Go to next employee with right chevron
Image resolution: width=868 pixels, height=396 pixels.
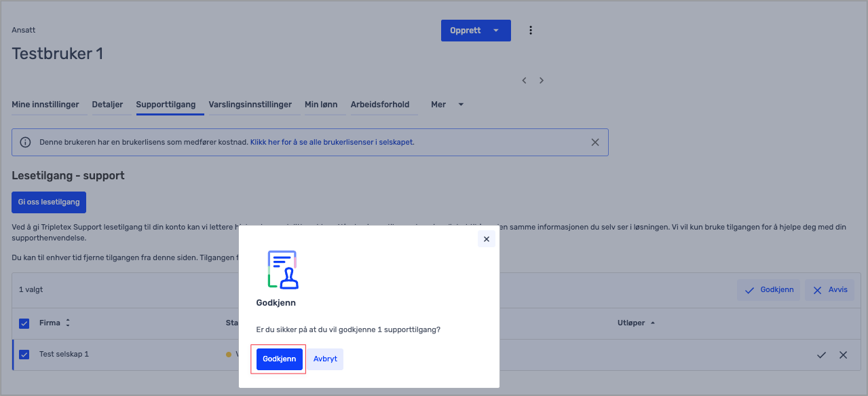pos(542,80)
